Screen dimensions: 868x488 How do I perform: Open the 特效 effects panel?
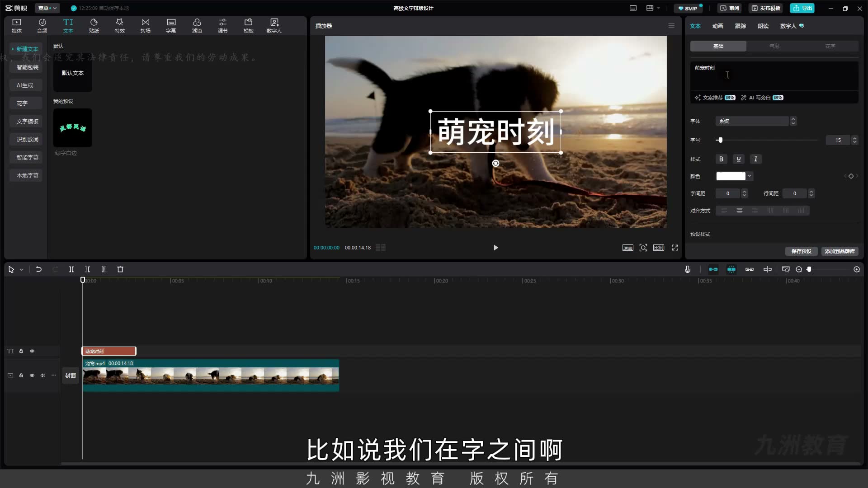(x=119, y=26)
